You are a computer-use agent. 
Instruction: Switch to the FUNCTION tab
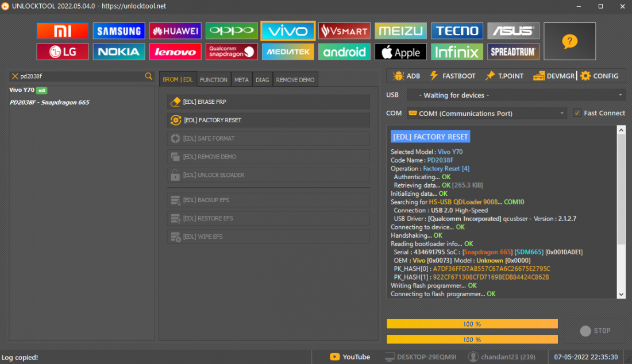[x=213, y=80]
